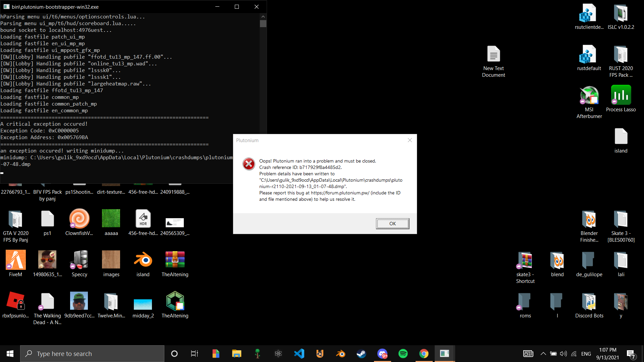The width and height of the screenshot is (644, 362).
Task: Select the skate3 - Shortcut icon
Action: click(x=525, y=267)
